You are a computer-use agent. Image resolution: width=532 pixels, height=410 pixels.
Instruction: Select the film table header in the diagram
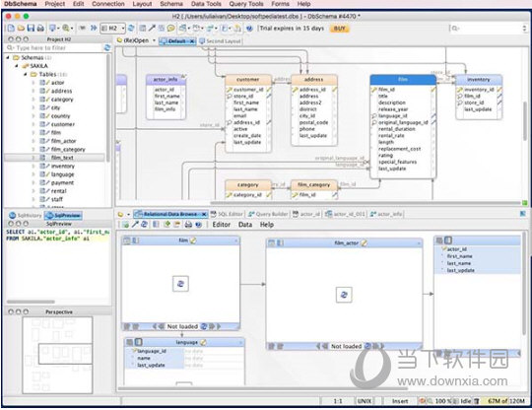tap(403, 80)
